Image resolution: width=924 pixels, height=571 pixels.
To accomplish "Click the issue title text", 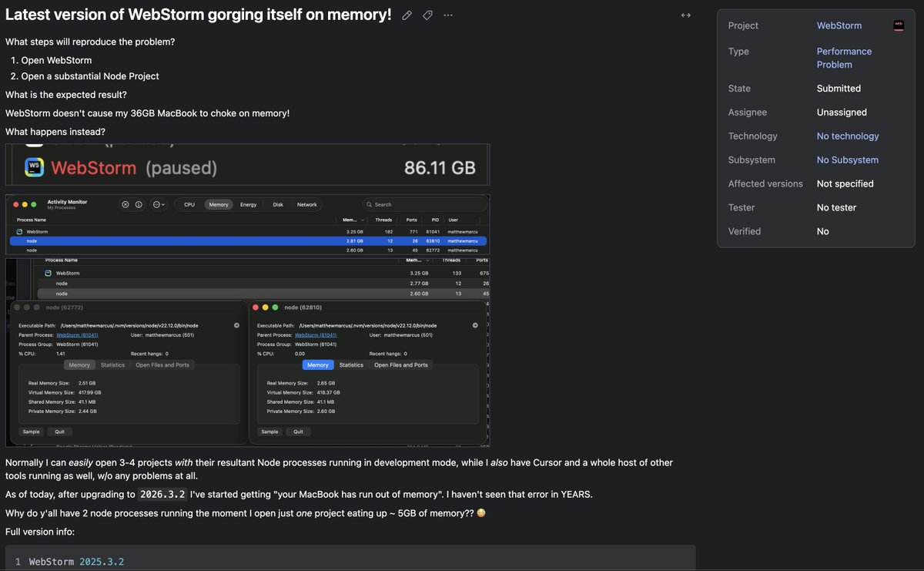I will pyautogui.click(x=199, y=15).
